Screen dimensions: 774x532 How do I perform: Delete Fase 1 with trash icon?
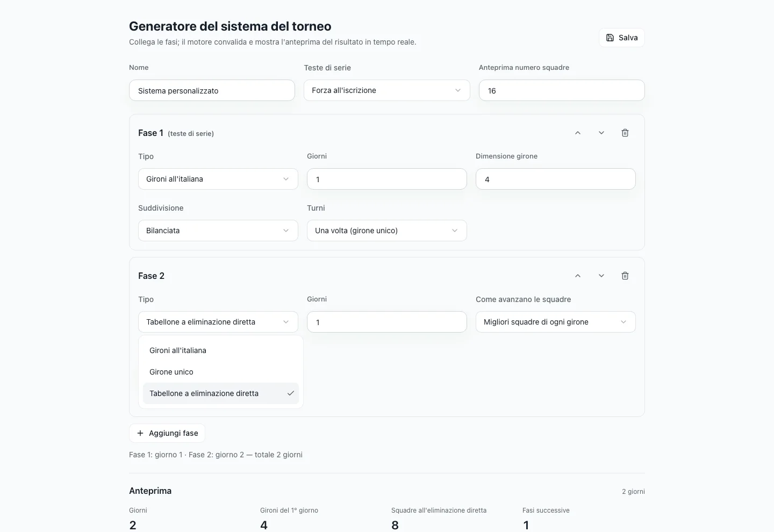[x=625, y=133]
